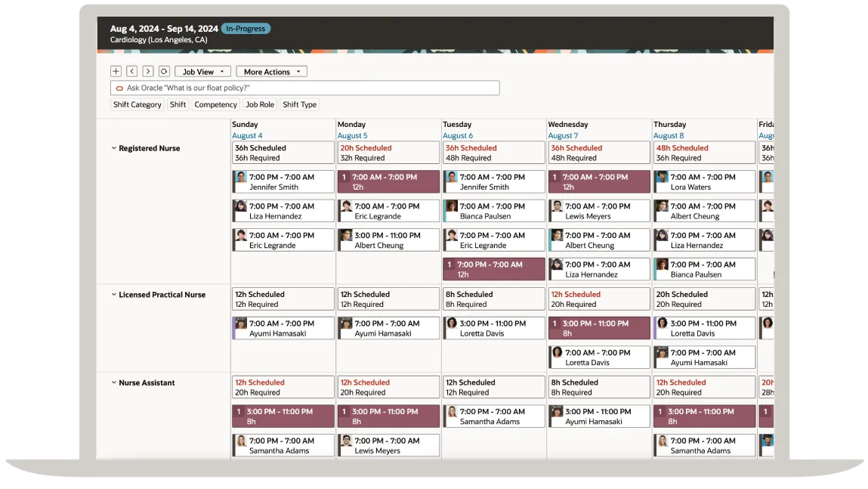This screenshot has width=868, height=489.
Task: Collapse the Licensed Practical Nurse group
Action: pyautogui.click(x=114, y=295)
